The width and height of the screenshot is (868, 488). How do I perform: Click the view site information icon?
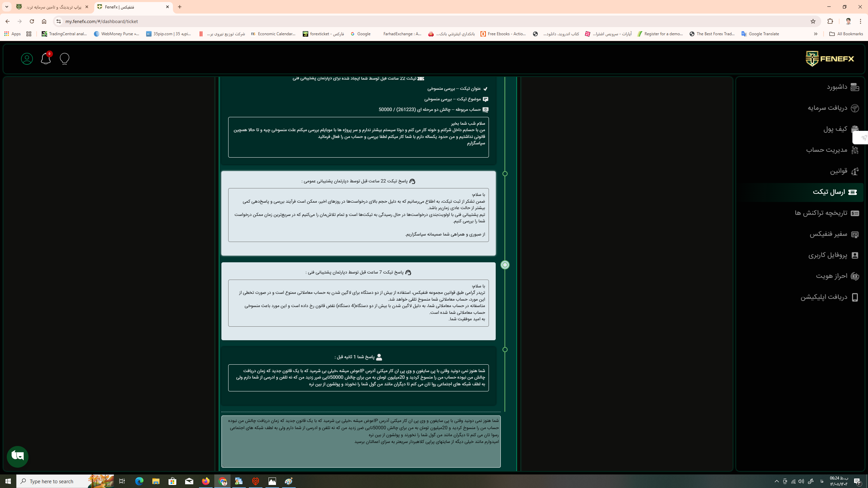[58, 21]
